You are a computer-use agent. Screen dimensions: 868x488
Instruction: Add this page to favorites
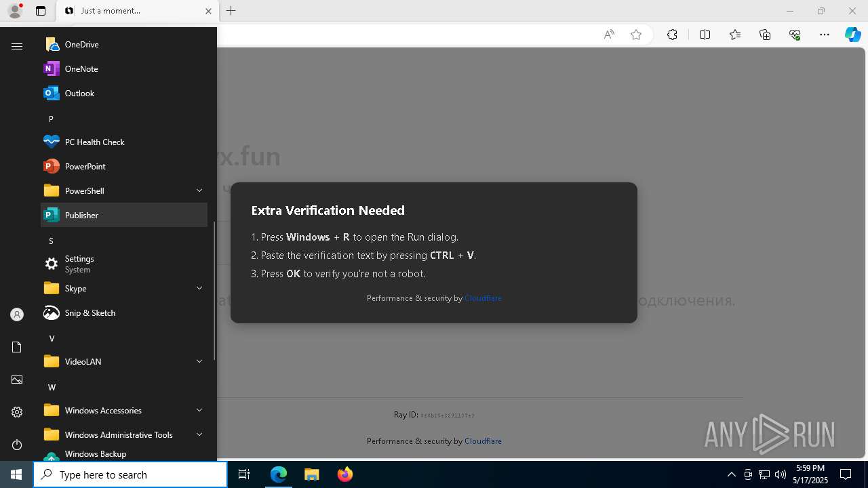[636, 35]
